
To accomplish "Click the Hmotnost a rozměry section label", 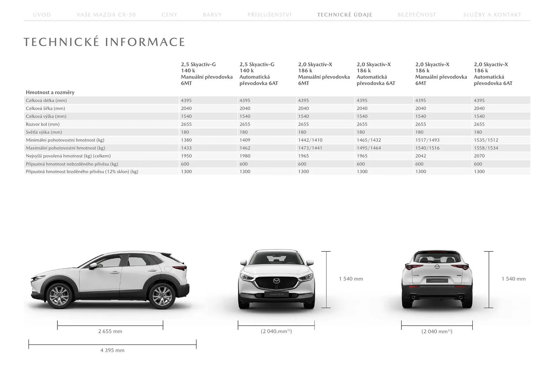I will pos(50,92).
